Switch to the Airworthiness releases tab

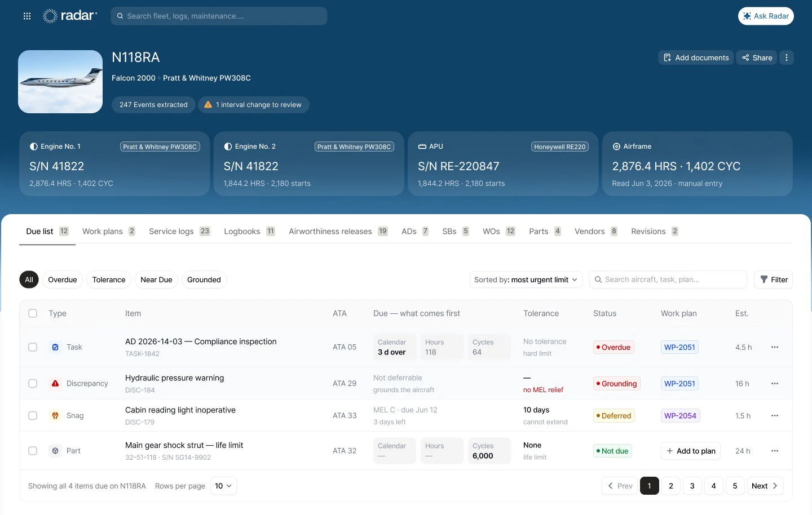338,232
